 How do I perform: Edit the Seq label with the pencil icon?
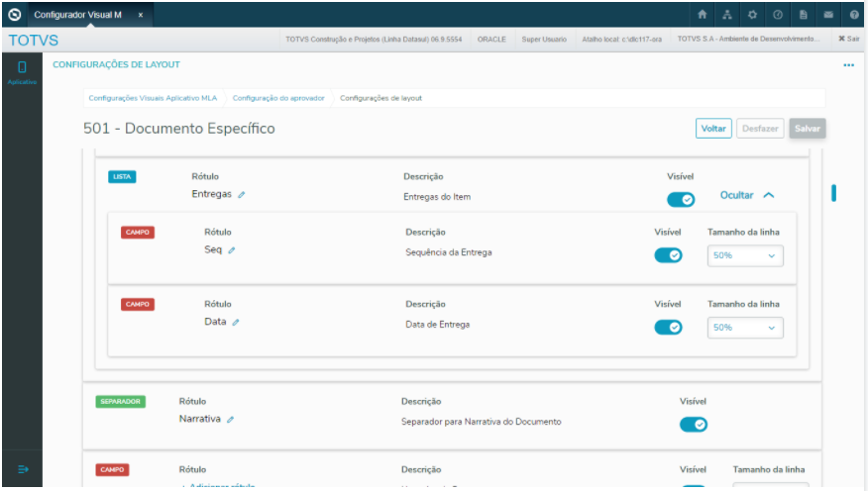(x=232, y=249)
